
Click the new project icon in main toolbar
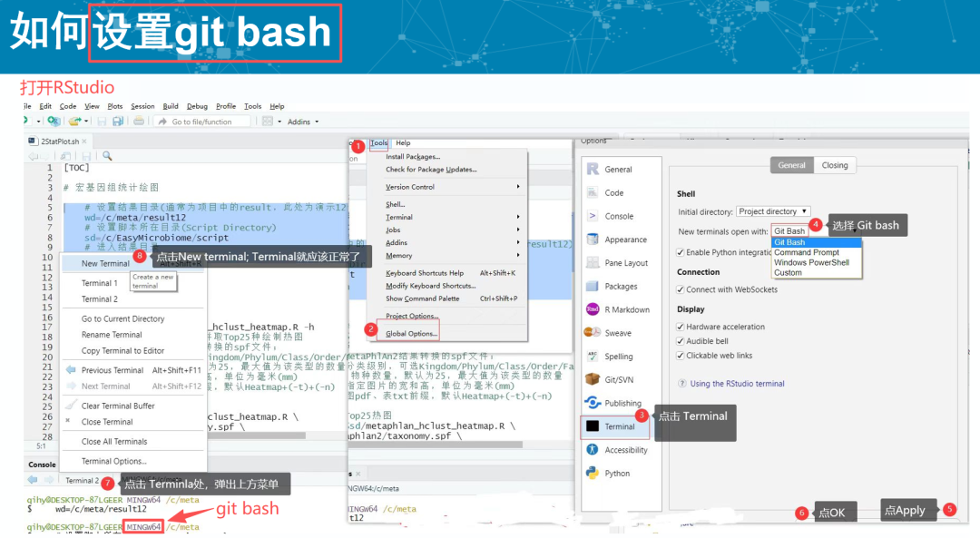coord(54,122)
